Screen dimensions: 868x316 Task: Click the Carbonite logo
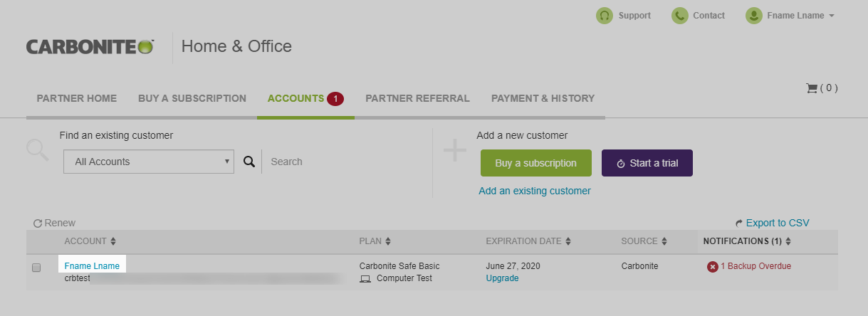(90, 47)
